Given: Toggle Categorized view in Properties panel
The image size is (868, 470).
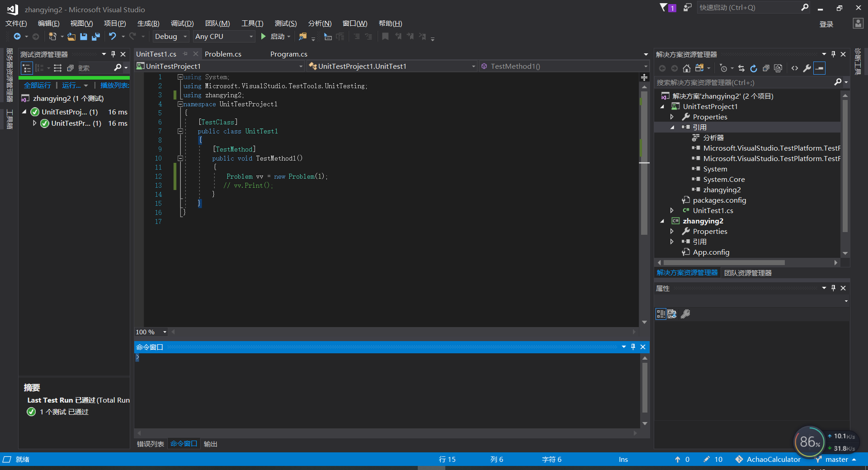Looking at the screenshot, I should click(660, 314).
